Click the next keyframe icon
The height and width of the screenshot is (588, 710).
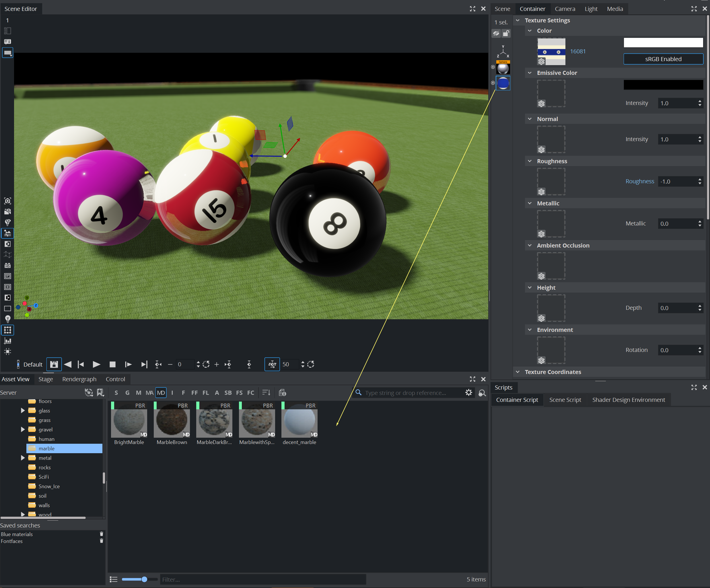coord(228,364)
